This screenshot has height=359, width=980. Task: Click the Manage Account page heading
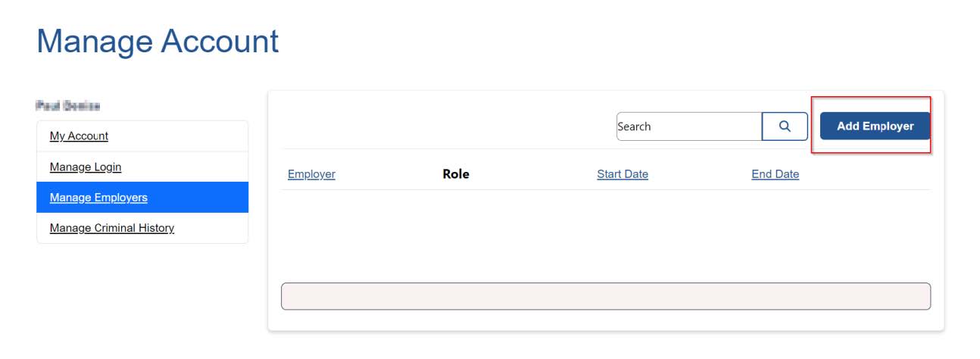pos(158,41)
